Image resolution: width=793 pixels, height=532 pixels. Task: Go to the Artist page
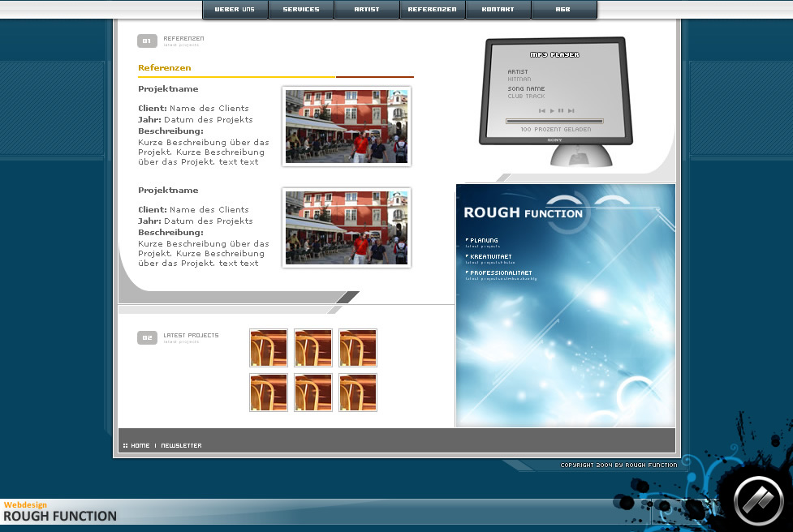coord(367,10)
